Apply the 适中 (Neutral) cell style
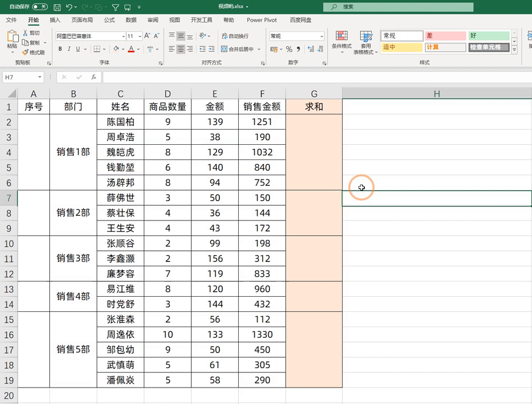This screenshot has width=532, height=404. [402, 47]
